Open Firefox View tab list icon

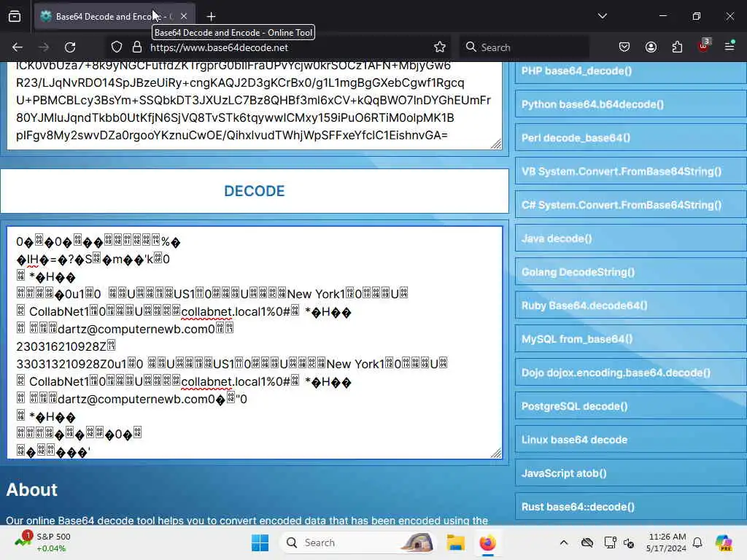(x=15, y=17)
